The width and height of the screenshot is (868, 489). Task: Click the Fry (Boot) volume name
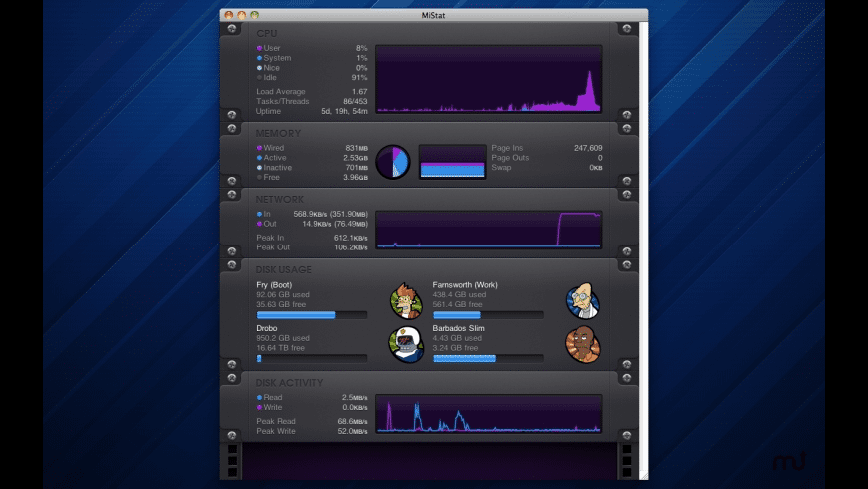coord(274,285)
